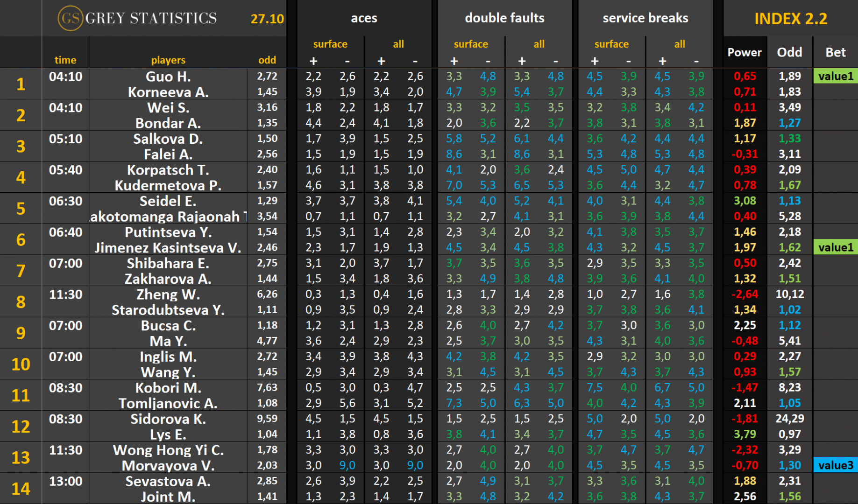The height and width of the screenshot is (504, 858).
Task: Click the time column header
Action: click(x=65, y=60)
